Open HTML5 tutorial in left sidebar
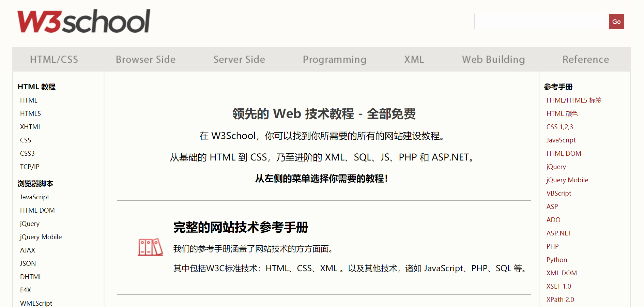This screenshot has height=307, width=644. pyautogui.click(x=30, y=113)
